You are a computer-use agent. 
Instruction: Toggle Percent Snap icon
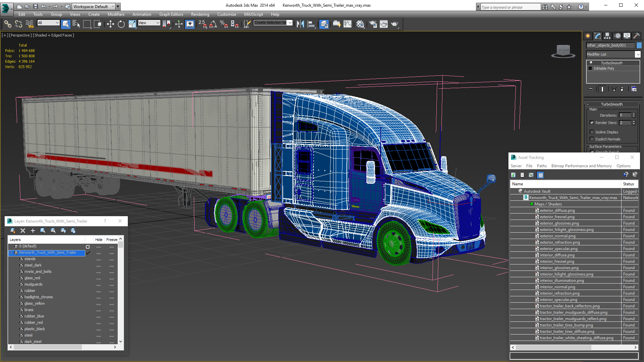click(224, 24)
